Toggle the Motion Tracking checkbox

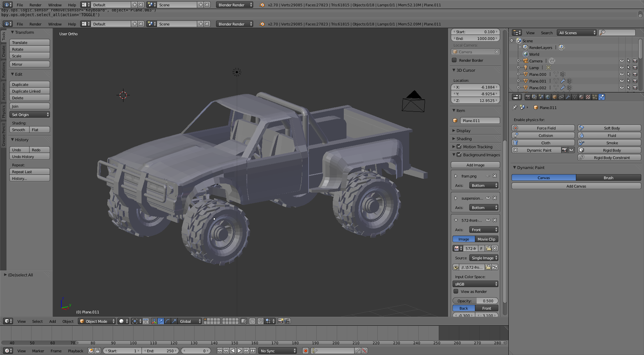click(x=459, y=147)
